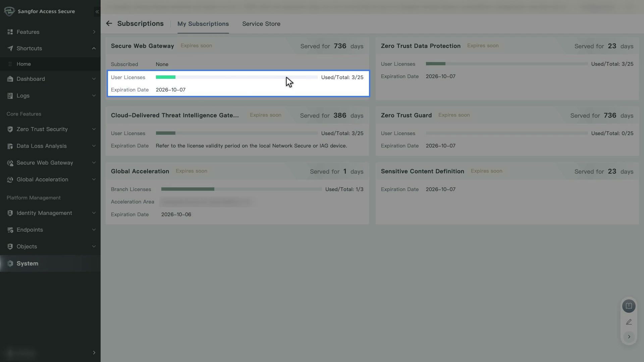The height and width of the screenshot is (362, 644).
Task: Expand the Dashboard menu chevron
Action: tap(94, 79)
